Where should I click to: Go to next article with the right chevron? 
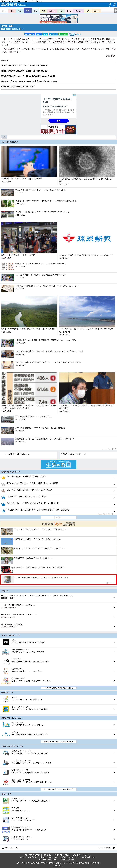[85, 454]
